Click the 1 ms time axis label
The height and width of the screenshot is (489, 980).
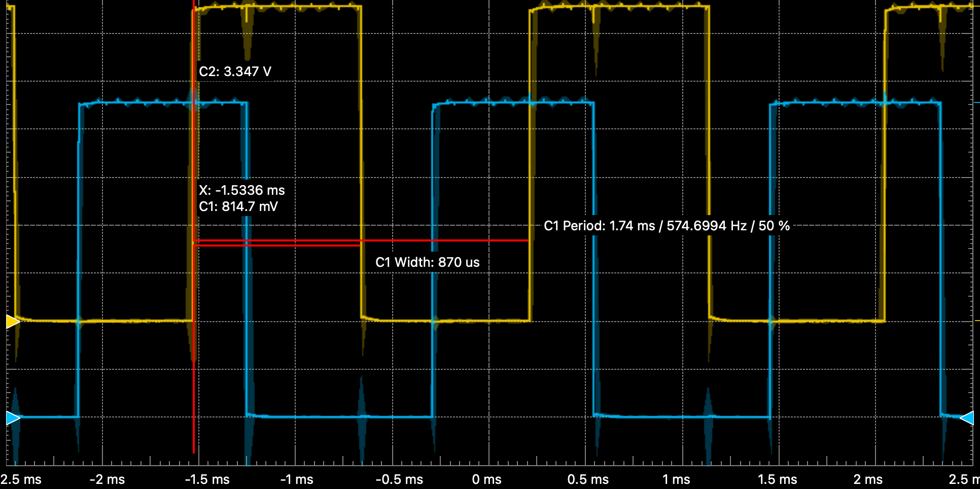click(x=676, y=479)
